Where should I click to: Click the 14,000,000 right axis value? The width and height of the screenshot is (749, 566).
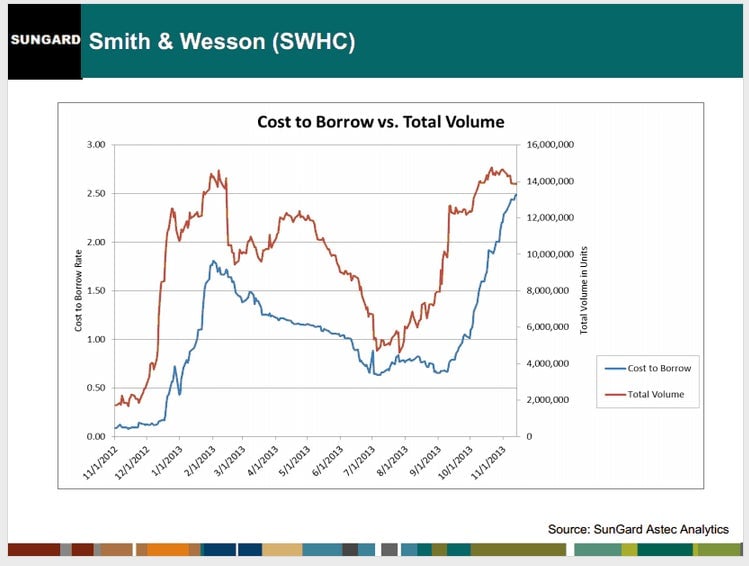(550, 182)
